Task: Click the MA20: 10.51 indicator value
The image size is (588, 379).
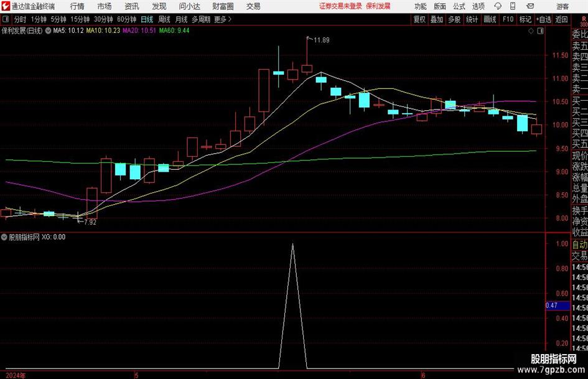Action: (139, 30)
